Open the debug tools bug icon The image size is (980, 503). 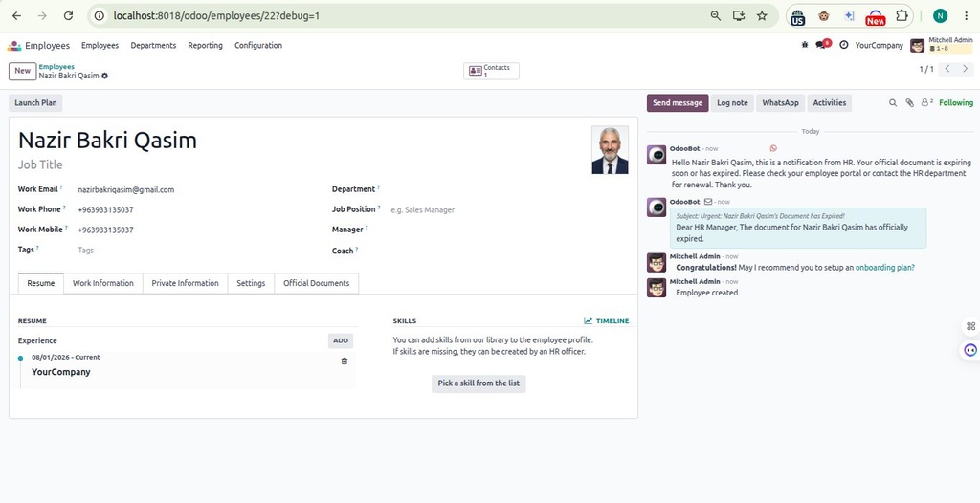pyautogui.click(x=804, y=45)
